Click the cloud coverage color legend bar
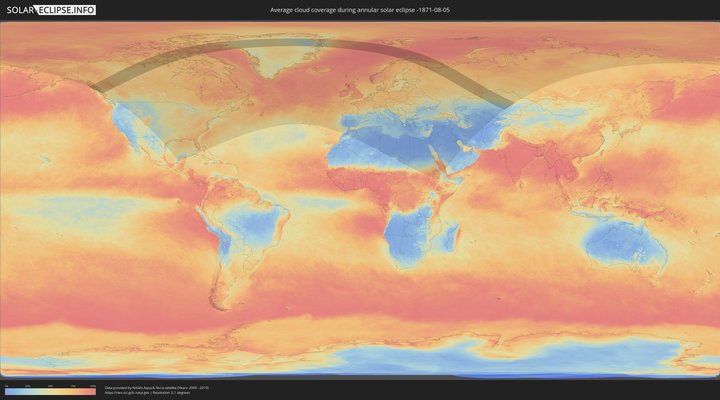 click(50, 391)
